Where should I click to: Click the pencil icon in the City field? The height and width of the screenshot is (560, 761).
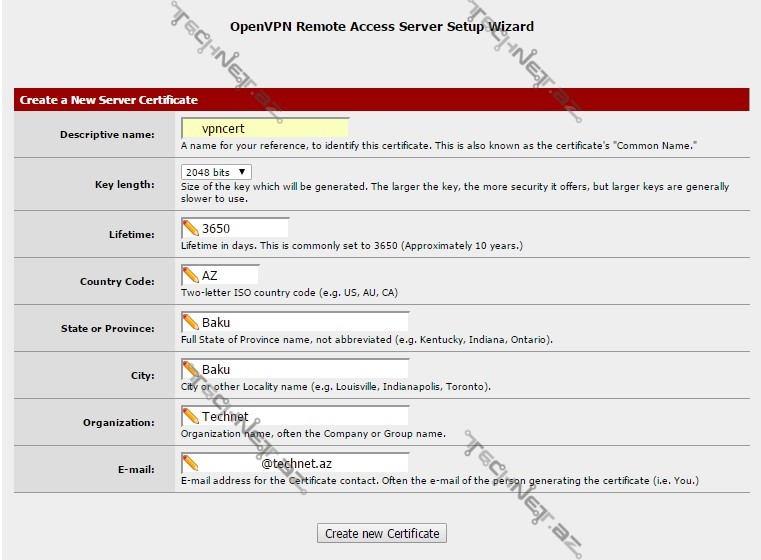click(x=191, y=369)
